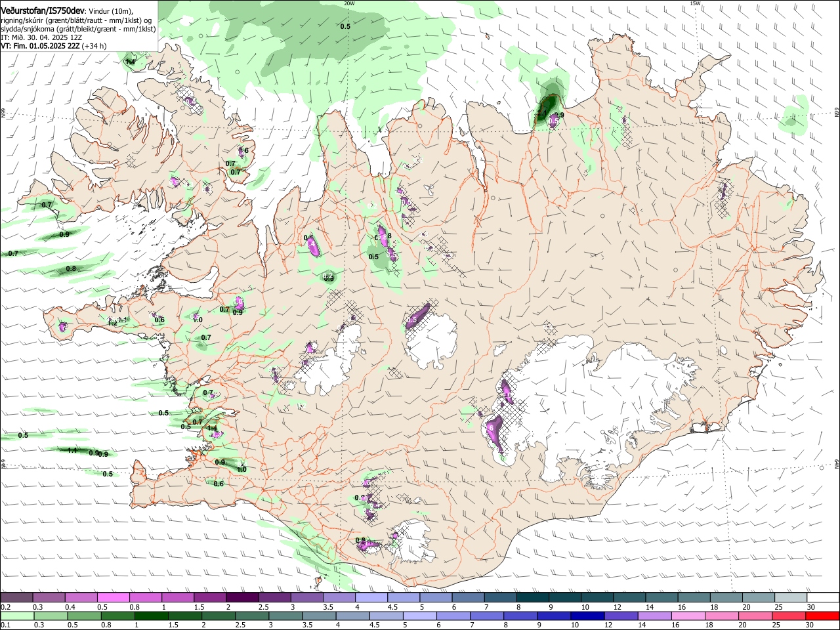Click the darkest green swatch labeled 1
This screenshot has width=840, height=630.
151,616
